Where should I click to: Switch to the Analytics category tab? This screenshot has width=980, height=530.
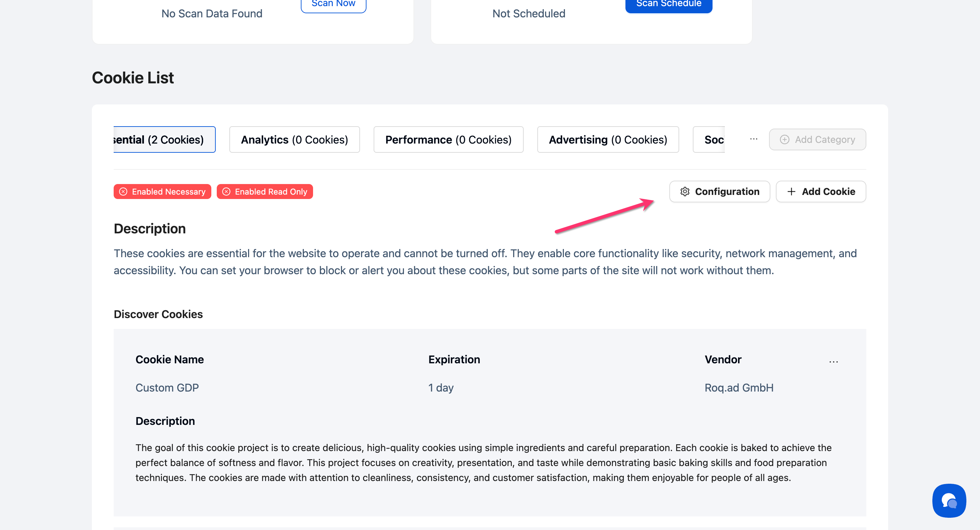pos(294,139)
